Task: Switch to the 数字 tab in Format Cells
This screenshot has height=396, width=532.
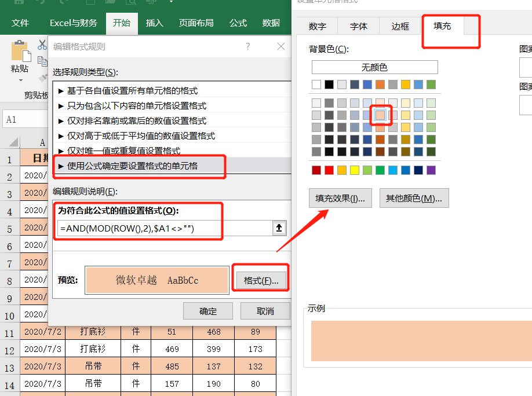Action: click(317, 27)
